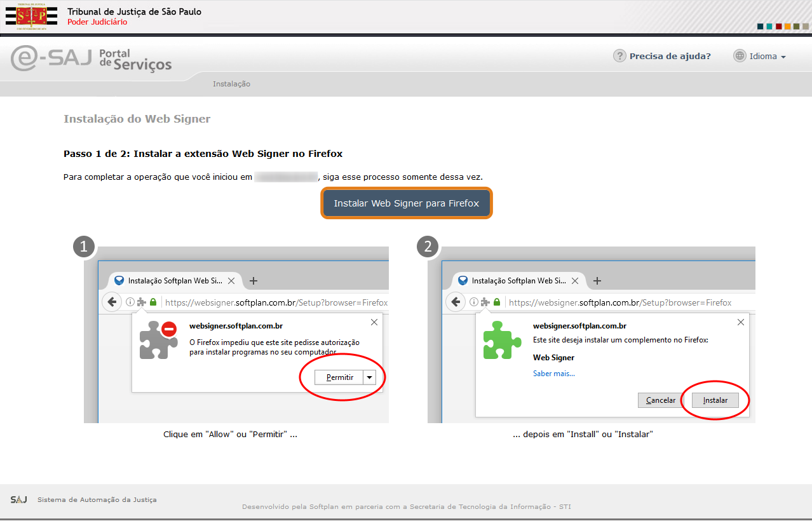Click Sistema de Automação da Justiça footer text
The image size is (812, 521).
97,499
